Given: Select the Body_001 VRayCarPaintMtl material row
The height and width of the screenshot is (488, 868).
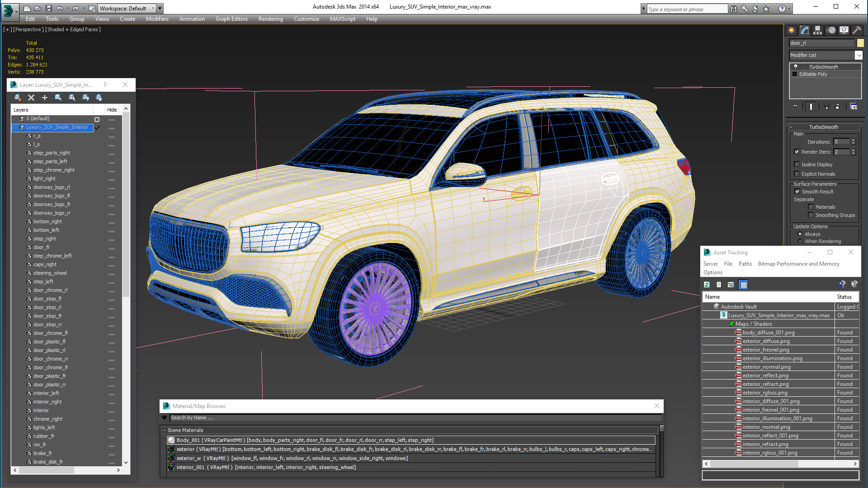Looking at the screenshot, I should pyautogui.click(x=411, y=440).
